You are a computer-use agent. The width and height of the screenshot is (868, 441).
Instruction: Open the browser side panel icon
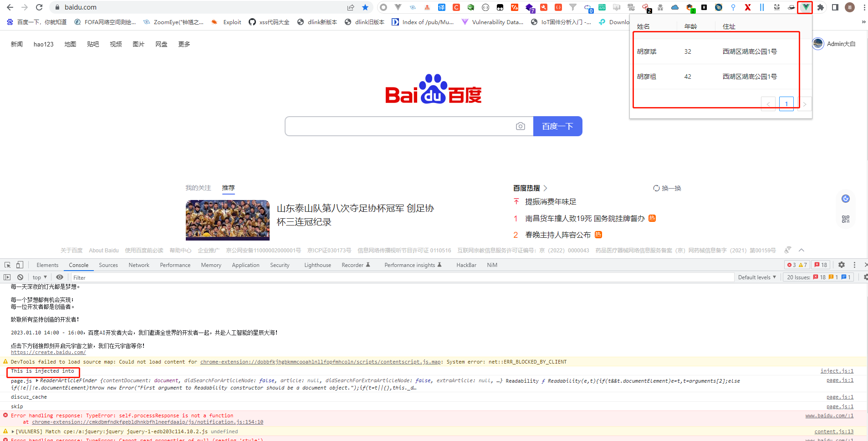[x=835, y=7]
